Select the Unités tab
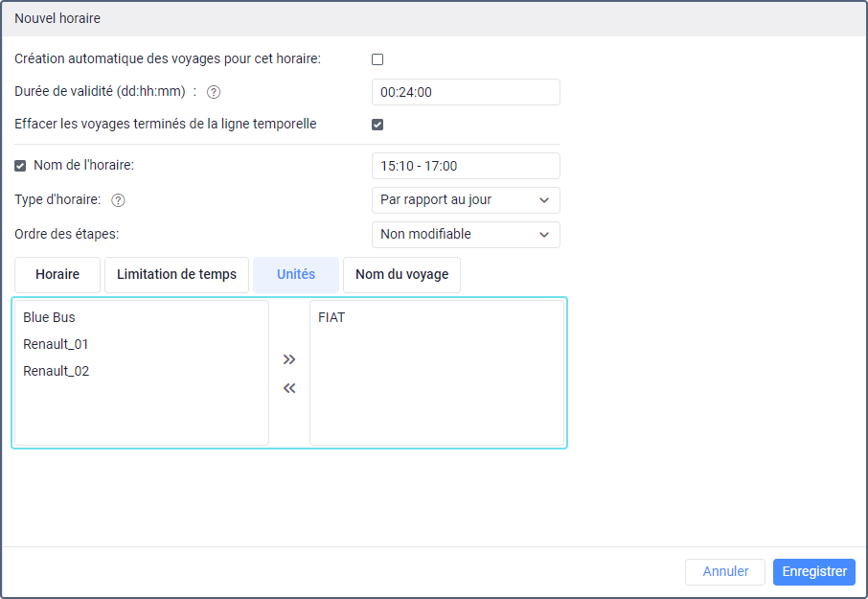 (296, 275)
